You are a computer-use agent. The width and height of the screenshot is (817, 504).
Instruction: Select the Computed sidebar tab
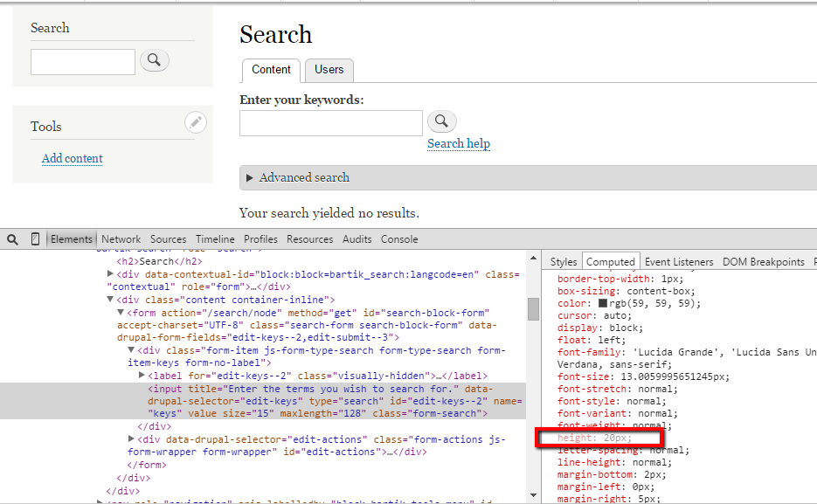coord(611,262)
